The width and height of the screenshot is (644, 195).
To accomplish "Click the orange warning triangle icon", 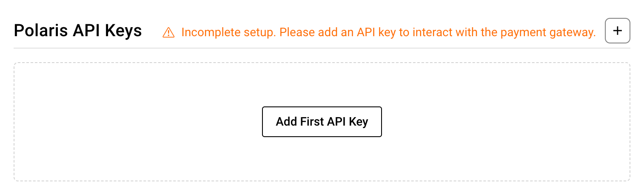I will [x=169, y=32].
